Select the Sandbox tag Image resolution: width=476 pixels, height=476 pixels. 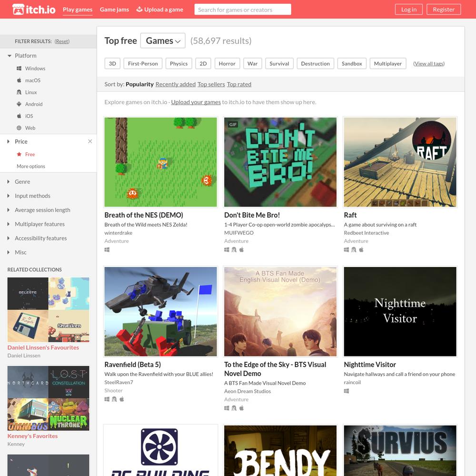click(352, 63)
